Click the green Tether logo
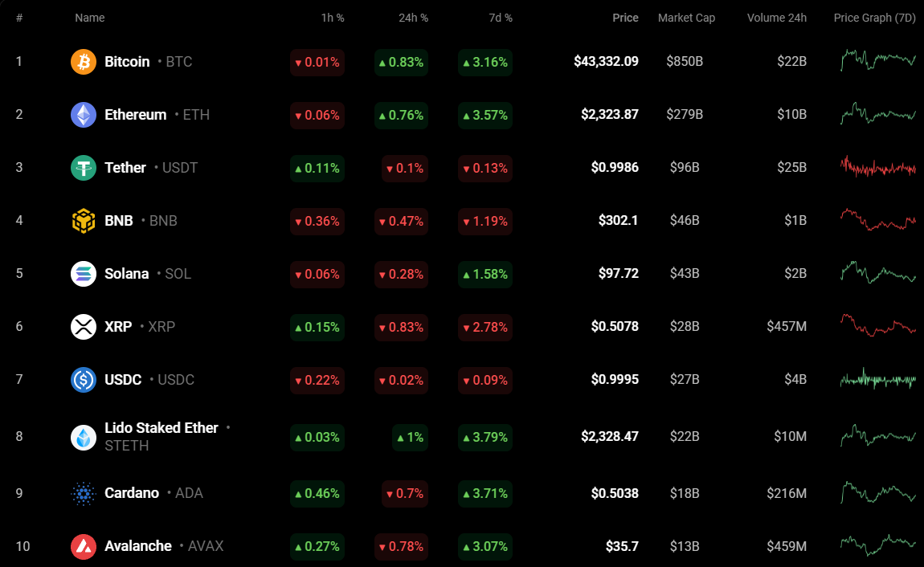The width and height of the screenshot is (924, 567). [x=84, y=168]
